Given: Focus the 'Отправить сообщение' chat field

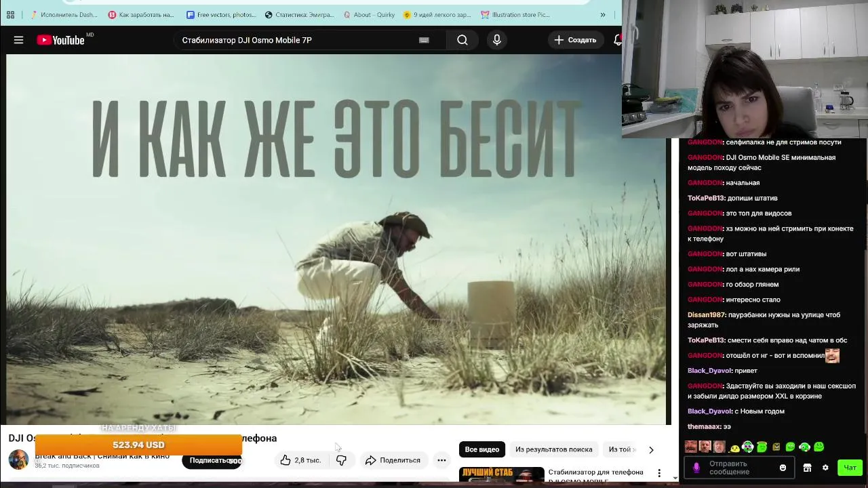Looking at the screenshot, I should [738, 468].
